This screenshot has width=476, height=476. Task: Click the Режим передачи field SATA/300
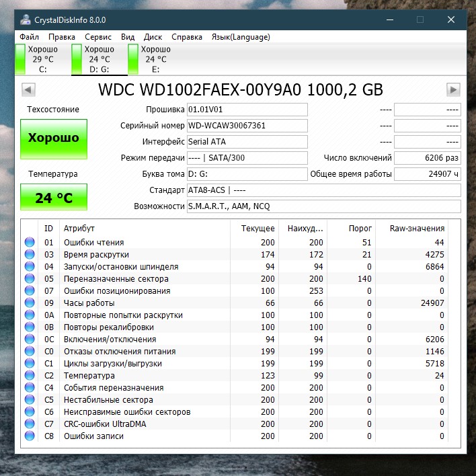247,158
